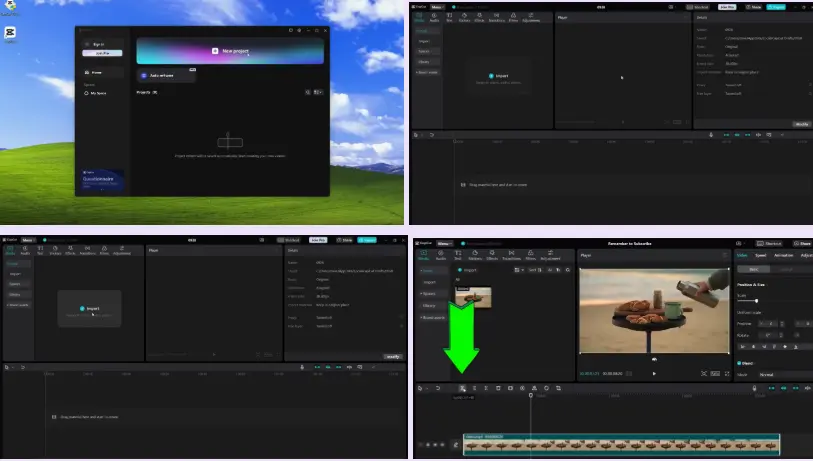This screenshot has width=813, height=461.
Task: Open the view layout dropdown in Projects section
Action: point(318,92)
